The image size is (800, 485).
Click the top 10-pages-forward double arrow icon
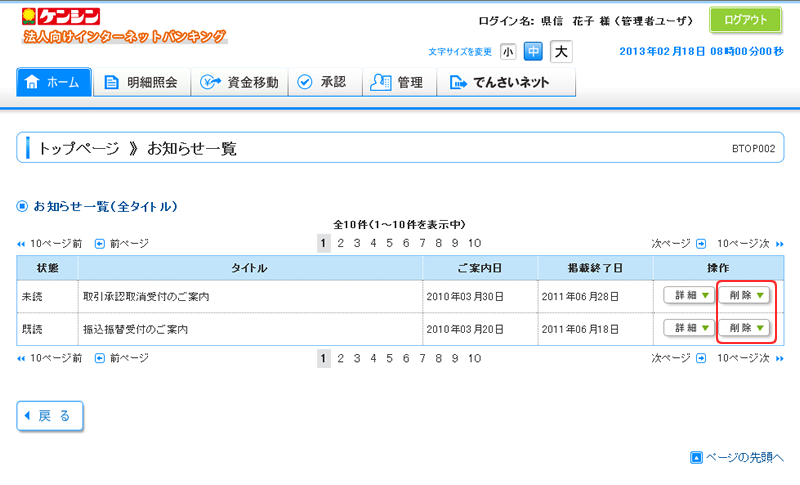pyautogui.click(x=779, y=243)
